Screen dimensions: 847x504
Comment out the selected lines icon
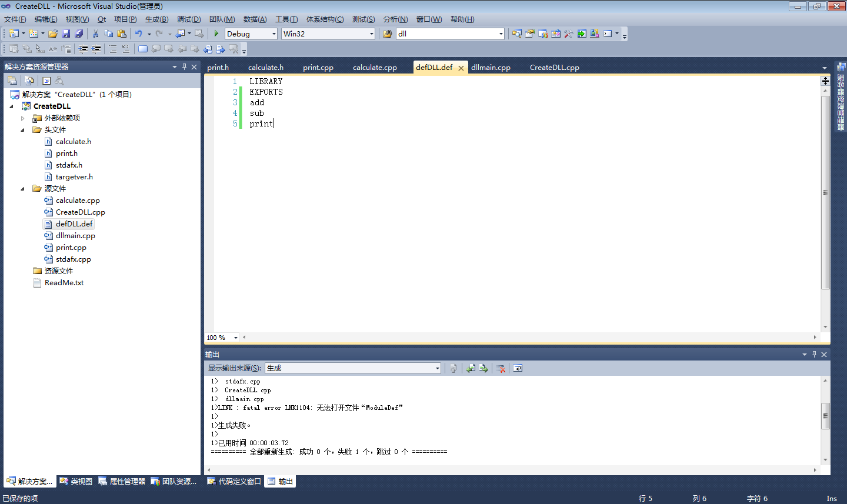113,49
